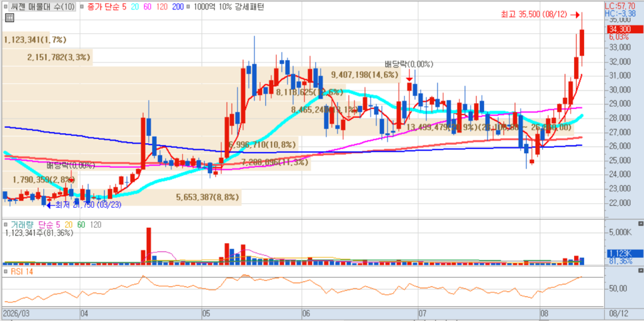
Task: Click the HC:-3,38 value
Action: click(619, 13)
